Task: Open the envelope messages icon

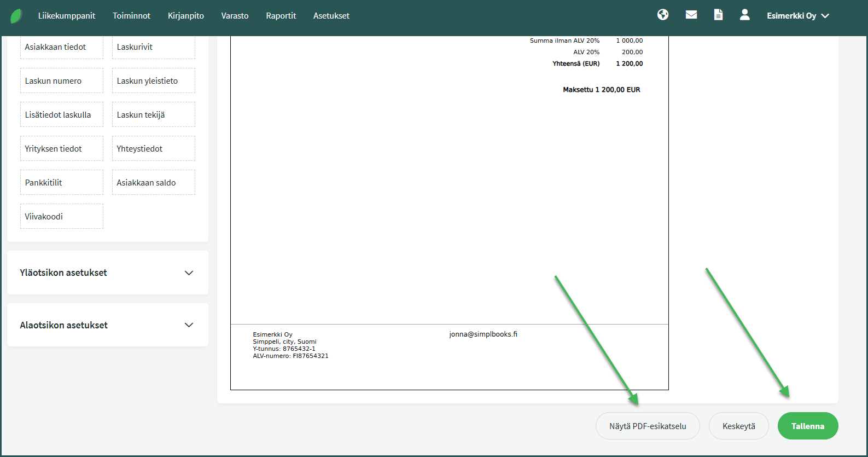Action: pyautogui.click(x=691, y=15)
